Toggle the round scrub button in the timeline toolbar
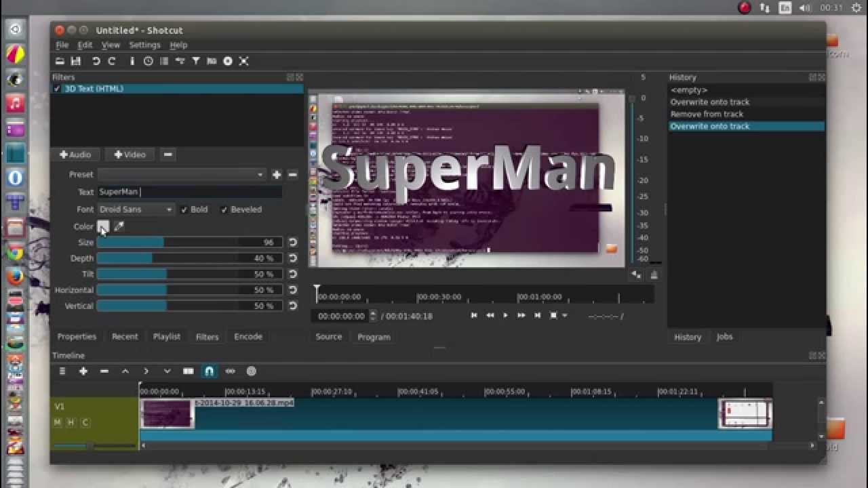868x488 pixels. 252,371
